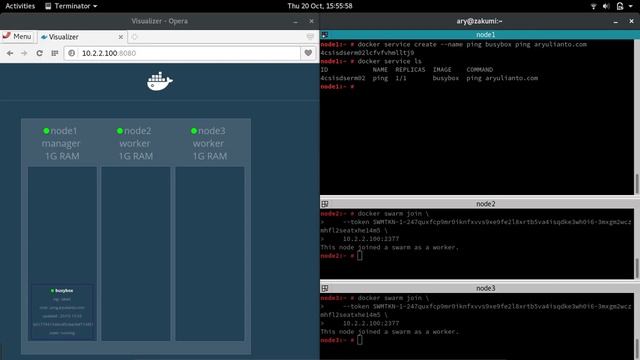Click the node3 terminal cursor prompt
640x360 pixels.
(x=359, y=340)
